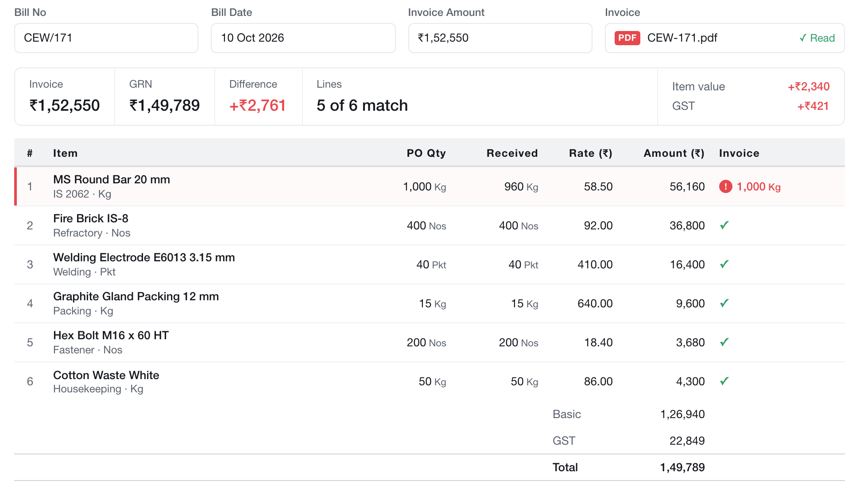Select the Fire Brick IS-8 item name
Image resolution: width=852 pixels, height=504 pixels.
coord(91,218)
